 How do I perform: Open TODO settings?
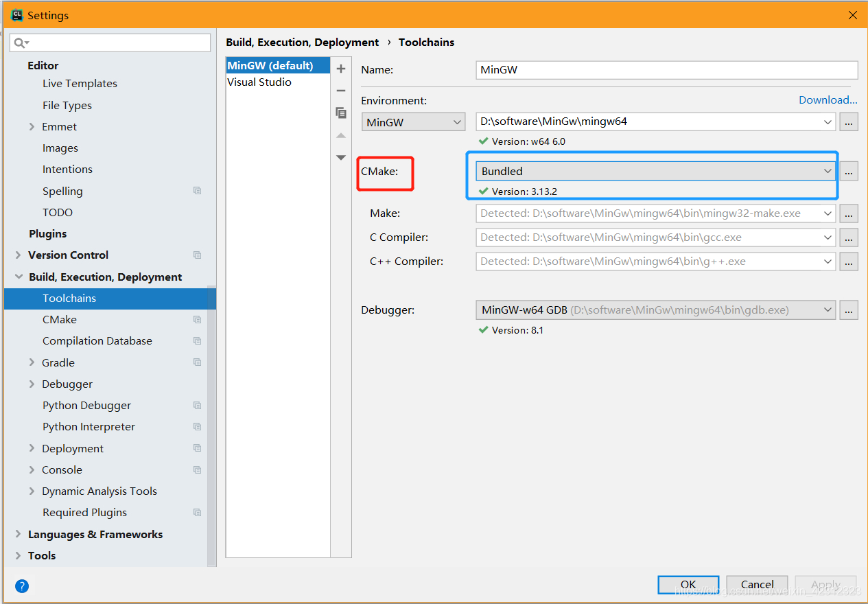pyautogui.click(x=58, y=212)
